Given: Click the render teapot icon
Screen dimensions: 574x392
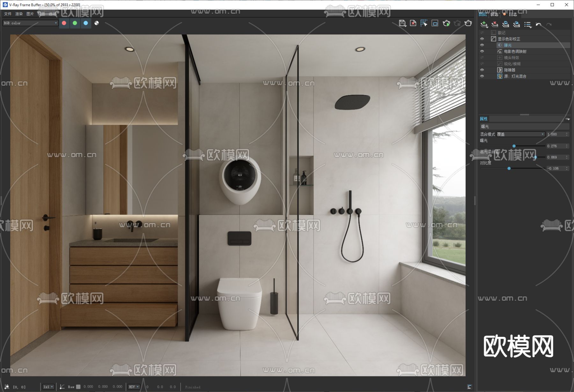Looking at the screenshot, I should click(x=468, y=23).
